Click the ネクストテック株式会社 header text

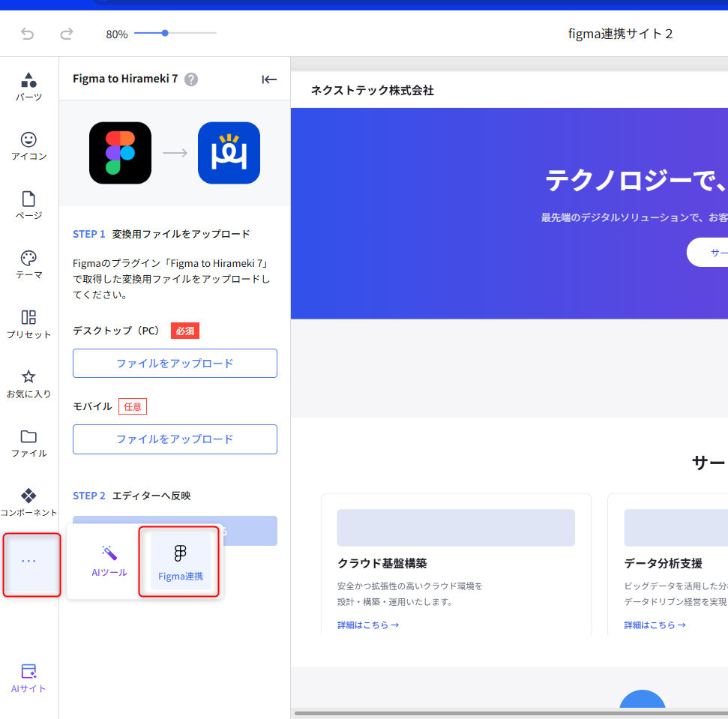(x=373, y=91)
